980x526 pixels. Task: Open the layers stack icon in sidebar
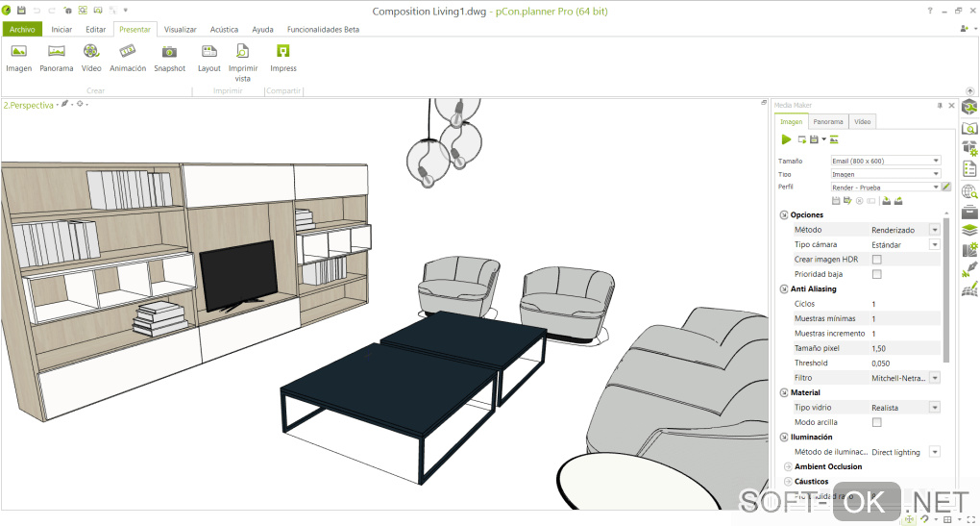(x=969, y=230)
